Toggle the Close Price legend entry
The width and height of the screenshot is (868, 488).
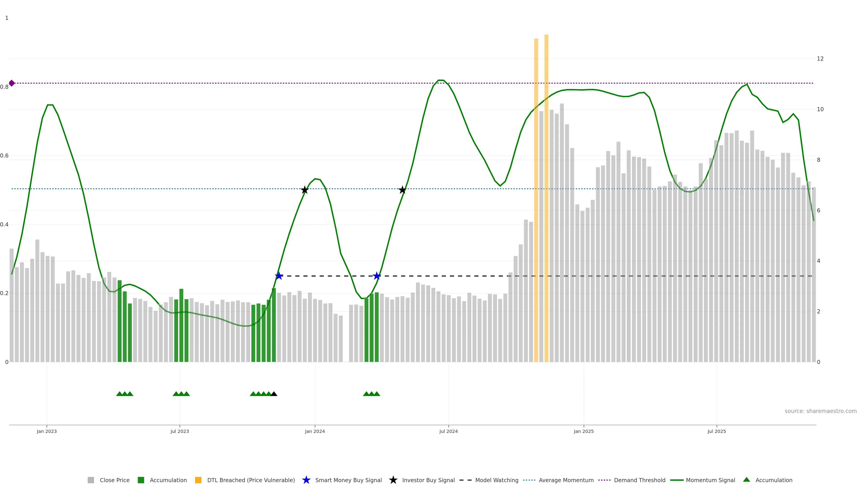[114, 480]
